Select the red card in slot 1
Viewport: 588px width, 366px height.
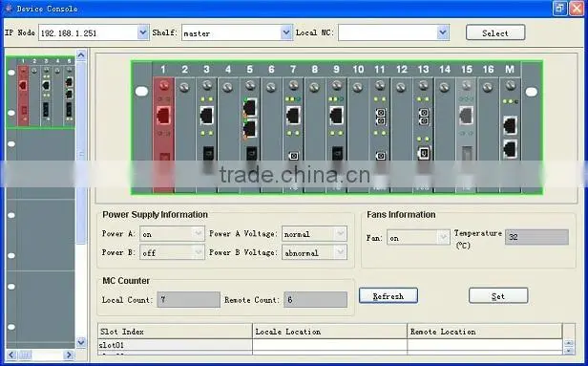[163, 135]
